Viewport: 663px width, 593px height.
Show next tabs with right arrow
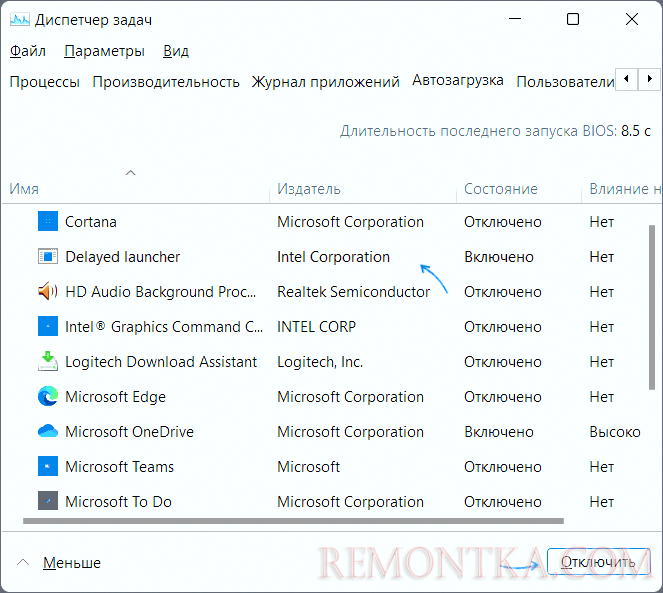[x=650, y=79]
